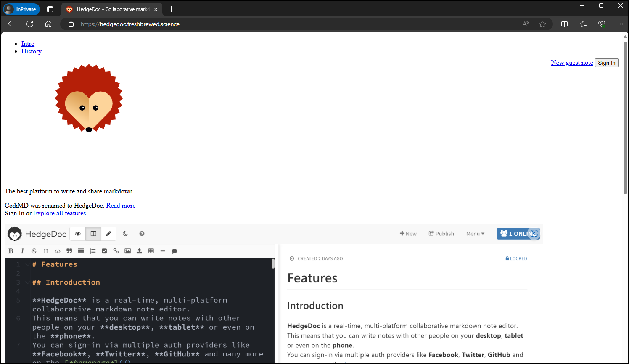Go back with the browser back arrow

coord(11,24)
